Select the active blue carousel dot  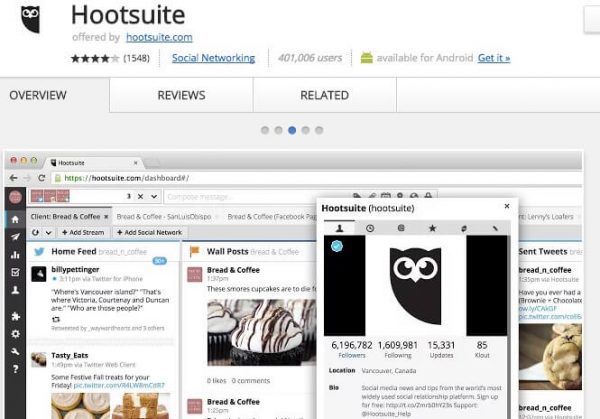(x=292, y=130)
